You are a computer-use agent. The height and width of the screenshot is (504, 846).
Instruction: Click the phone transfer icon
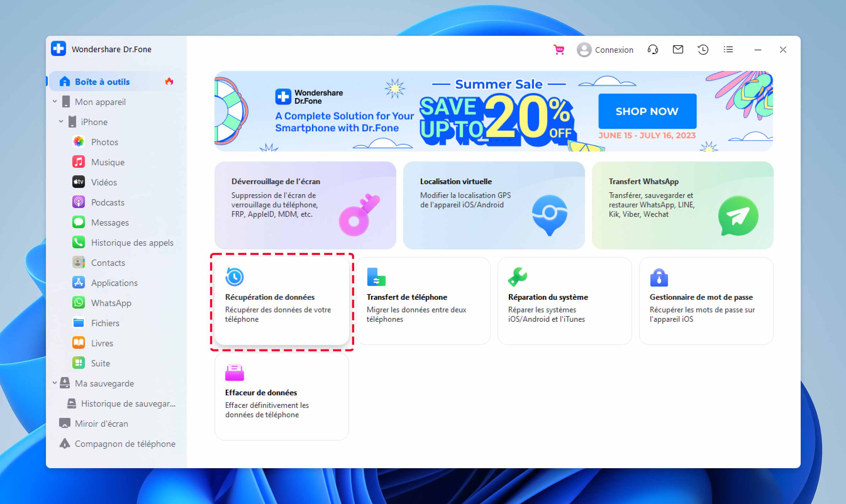tap(376, 277)
